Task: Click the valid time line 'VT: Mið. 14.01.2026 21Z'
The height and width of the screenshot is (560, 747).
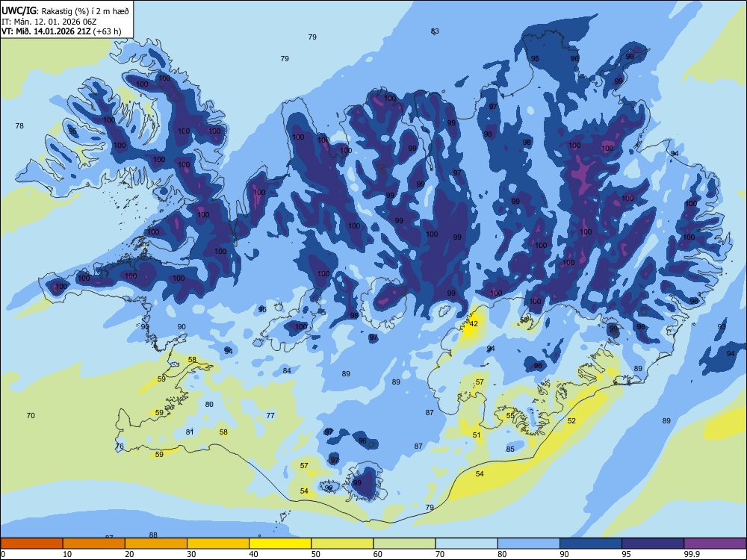Action: point(46,31)
